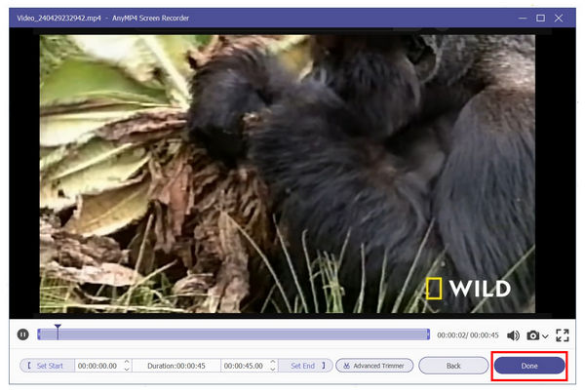Click the Set Start button

[47, 366]
